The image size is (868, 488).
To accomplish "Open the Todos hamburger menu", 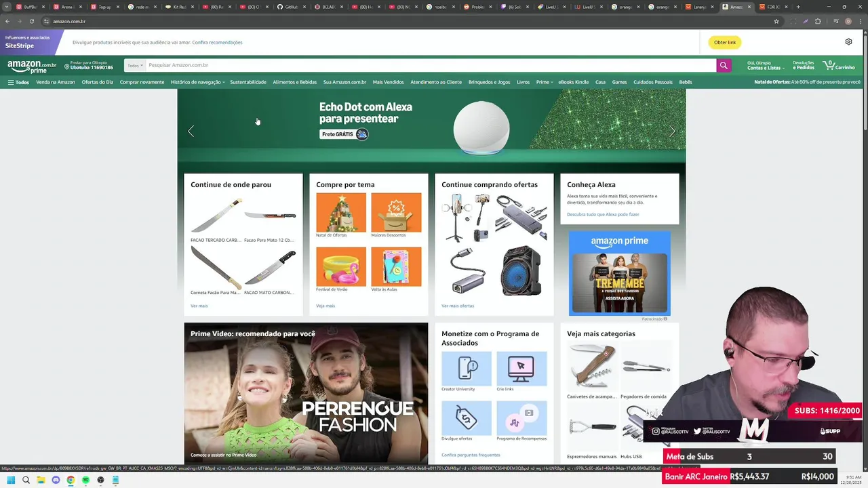I will 18,82.
